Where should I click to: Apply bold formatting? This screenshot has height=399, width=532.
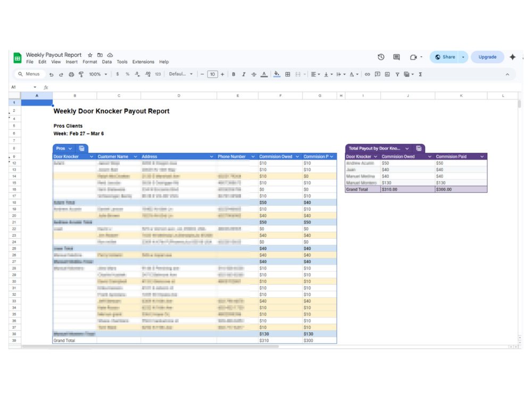pyautogui.click(x=234, y=74)
